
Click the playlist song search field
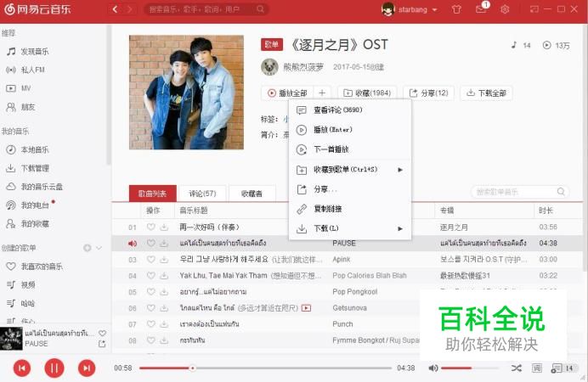[519, 192]
